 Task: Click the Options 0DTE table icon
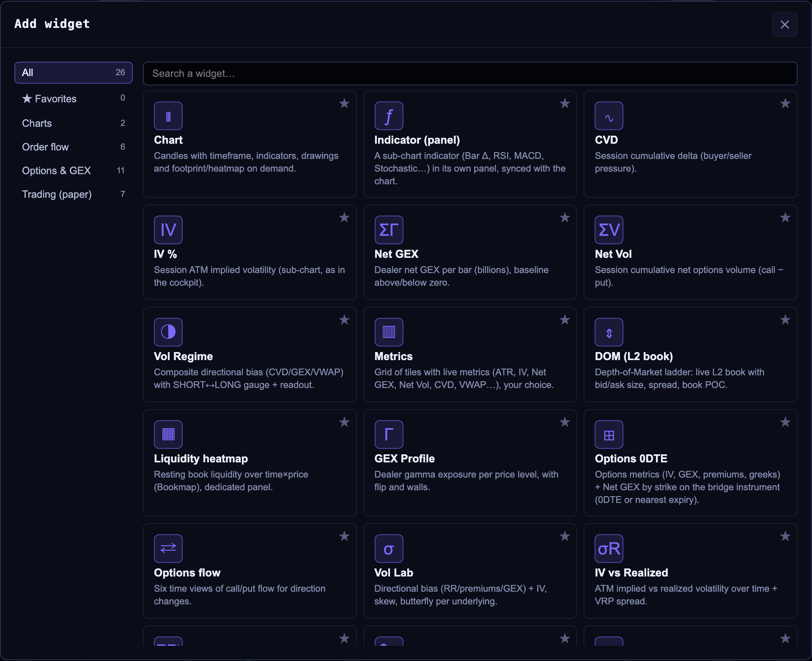tap(609, 434)
